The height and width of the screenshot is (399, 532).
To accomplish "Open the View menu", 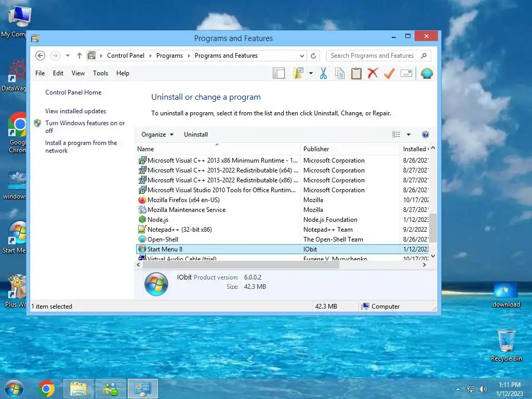I will click(78, 73).
